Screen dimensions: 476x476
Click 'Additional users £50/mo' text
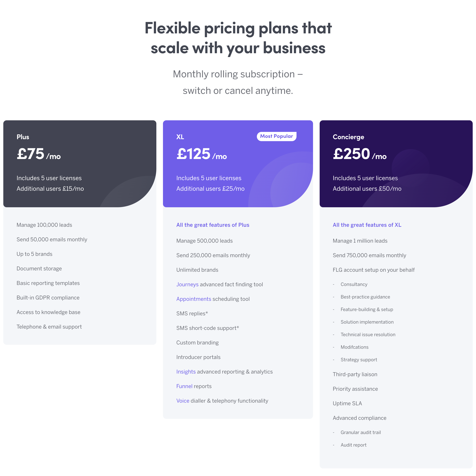[367, 189]
